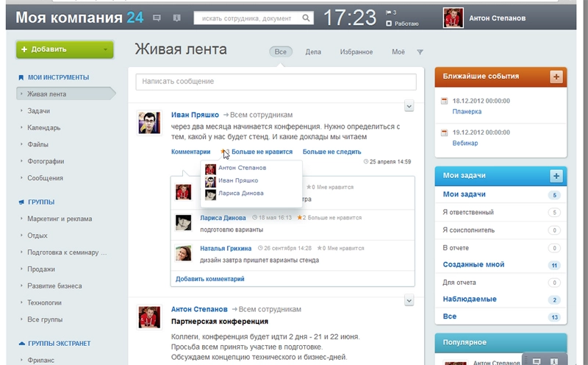Click Больше не нравится on Иван's post
The height and width of the screenshot is (365, 588).
(x=262, y=152)
